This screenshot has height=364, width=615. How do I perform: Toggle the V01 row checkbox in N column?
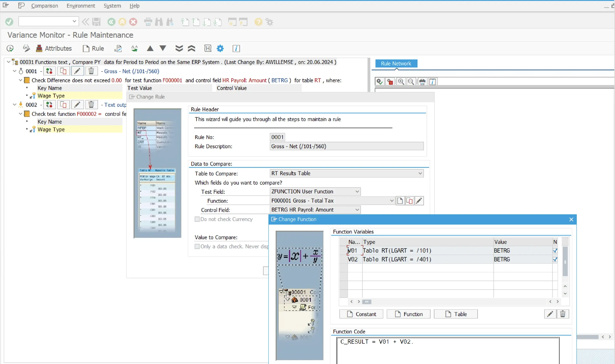pos(555,251)
